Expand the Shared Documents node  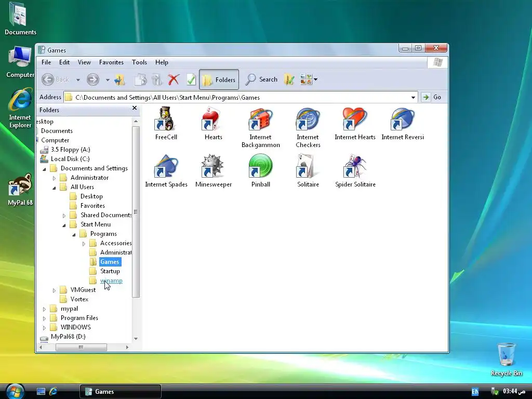pyautogui.click(x=64, y=216)
